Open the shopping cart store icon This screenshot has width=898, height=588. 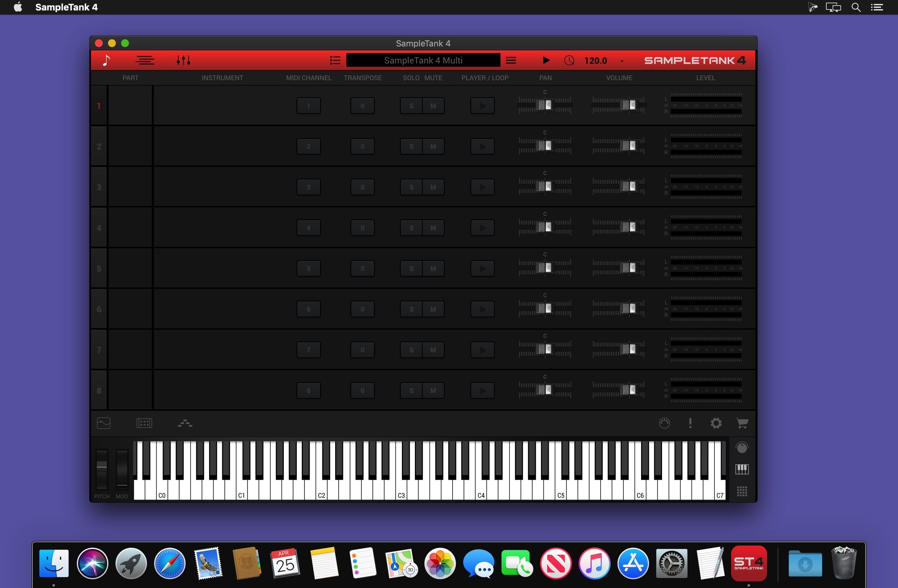click(742, 423)
